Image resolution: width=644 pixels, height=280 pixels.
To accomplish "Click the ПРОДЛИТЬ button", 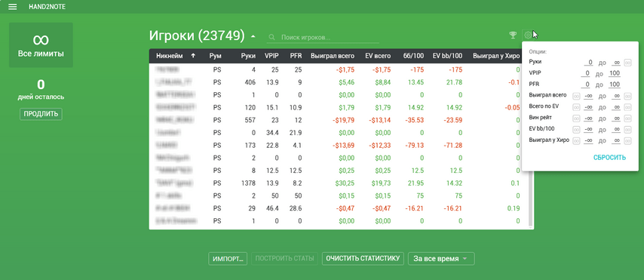I will 41,114.
